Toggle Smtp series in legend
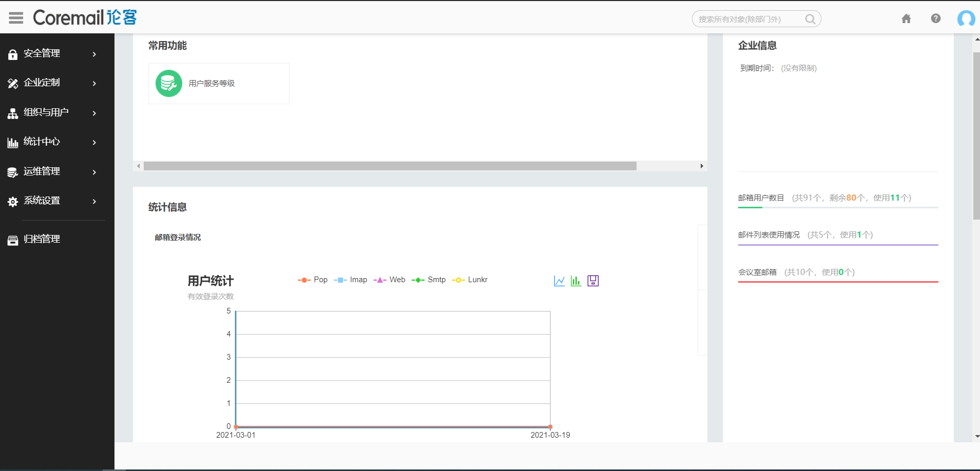The width and height of the screenshot is (980, 471). pyautogui.click(x=429, y=280)
